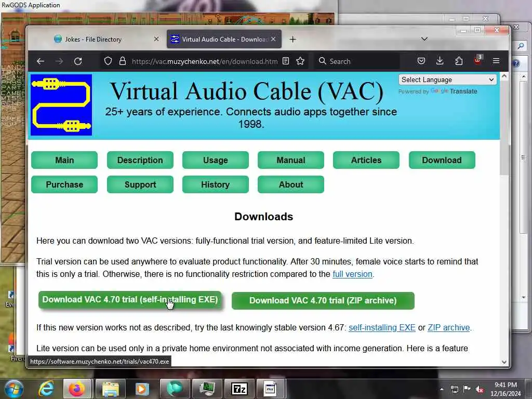Screen dimensions: 532x399
Task: Go to the Description page
Action: (140, 160)
